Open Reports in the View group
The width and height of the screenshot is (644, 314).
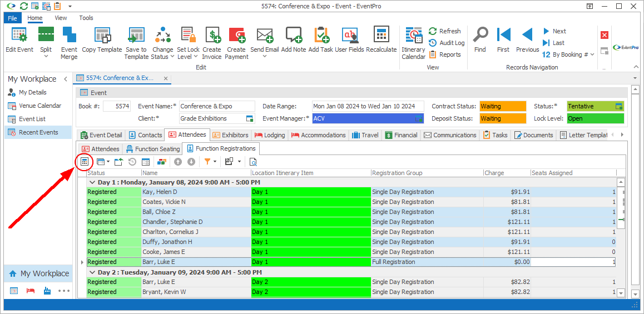tap(445, 54)
